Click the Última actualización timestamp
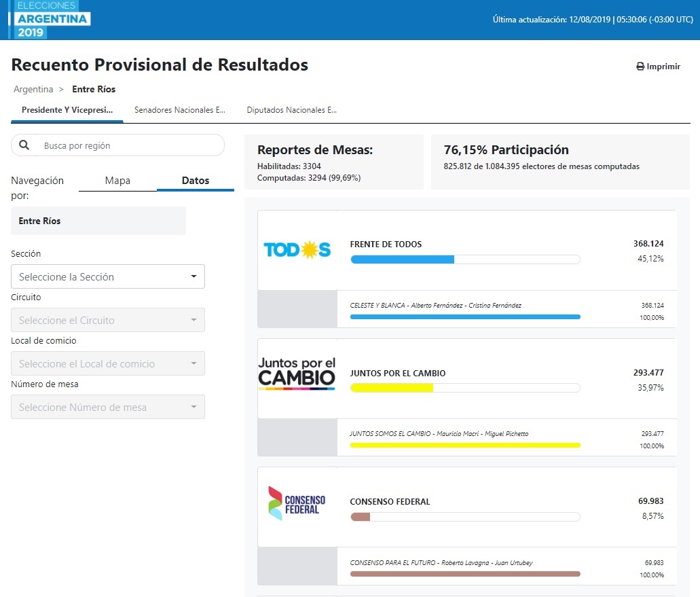 (593, 20)
